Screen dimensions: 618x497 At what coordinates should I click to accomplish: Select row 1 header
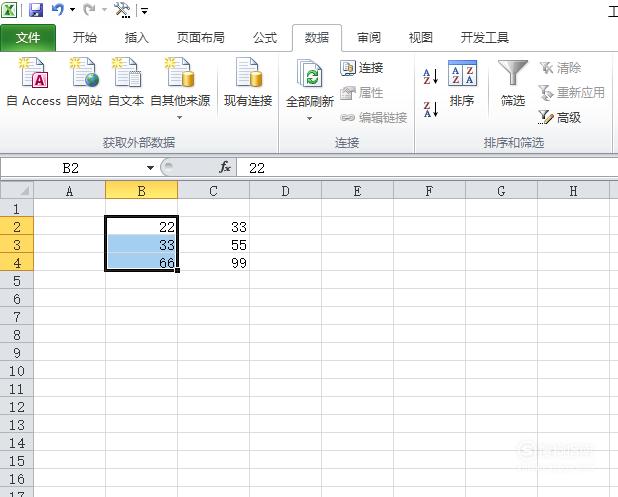pos(17,209)
